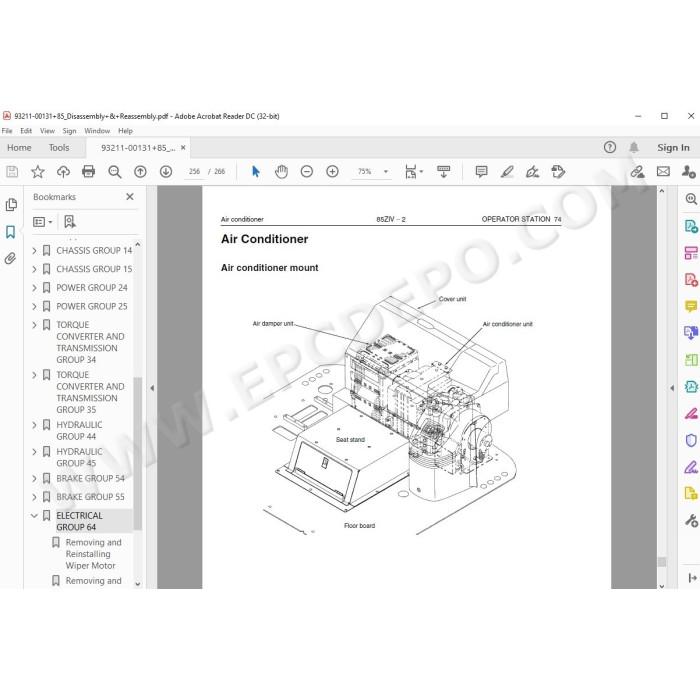Toggle the Bookmarks panel side icon
This screenshot has height=700, width=700.
point(11,232)
